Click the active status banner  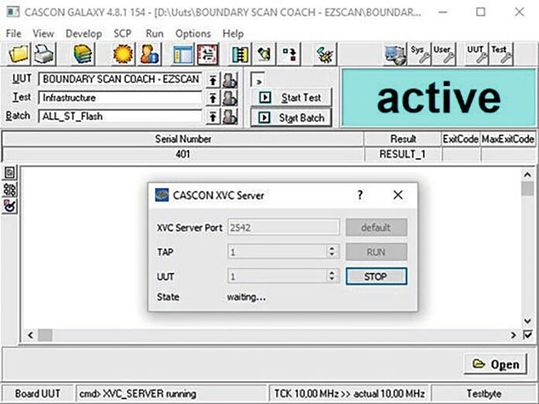click(439, 98)
